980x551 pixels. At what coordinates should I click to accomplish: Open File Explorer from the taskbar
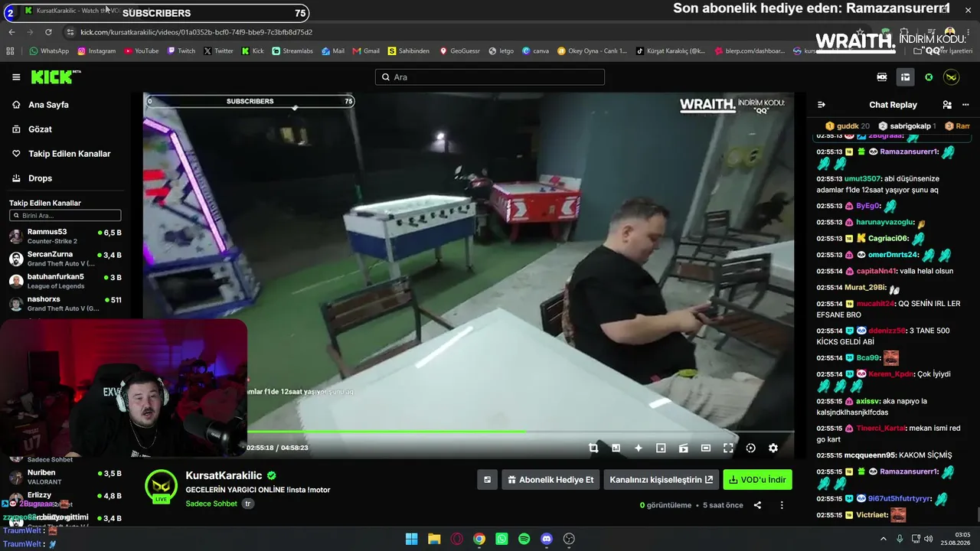coord(434,539)
